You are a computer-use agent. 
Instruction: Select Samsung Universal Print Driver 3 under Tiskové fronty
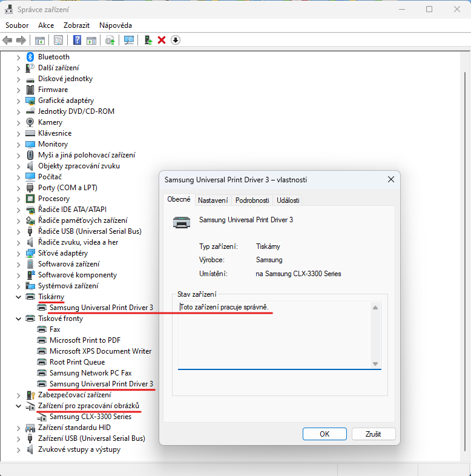[x=101, y=384]
